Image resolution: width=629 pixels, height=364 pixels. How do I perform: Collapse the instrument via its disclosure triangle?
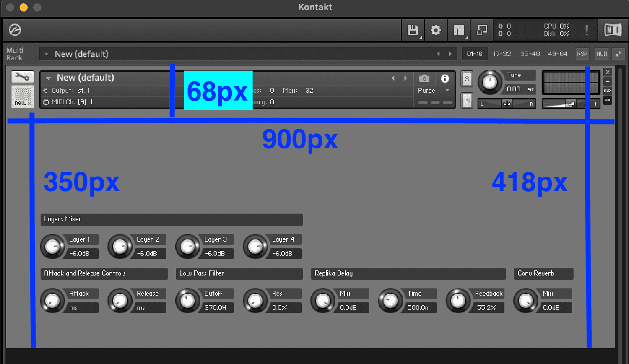point(48,78)
